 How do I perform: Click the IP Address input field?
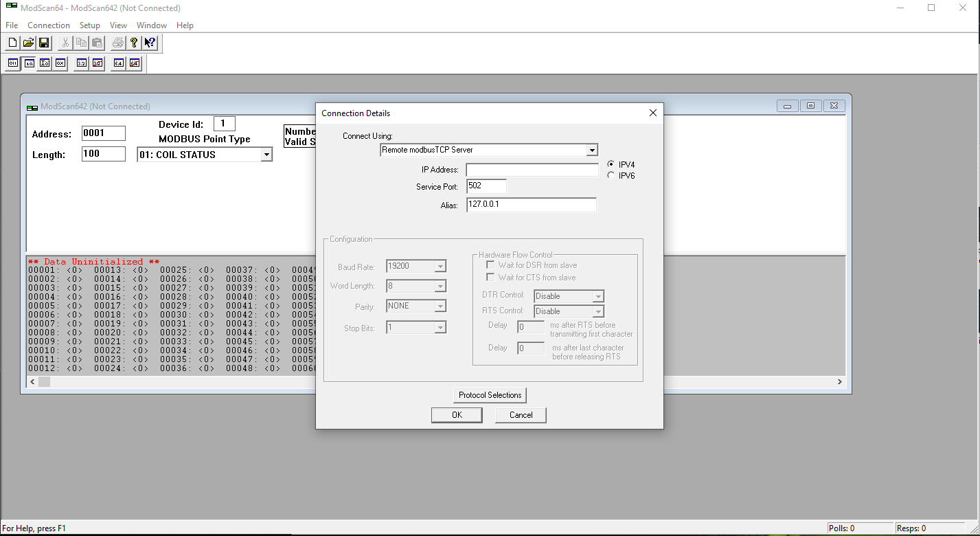532,170
